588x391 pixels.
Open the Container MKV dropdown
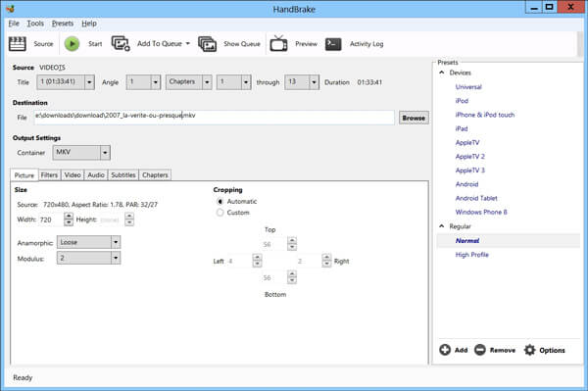coord(81,153)
